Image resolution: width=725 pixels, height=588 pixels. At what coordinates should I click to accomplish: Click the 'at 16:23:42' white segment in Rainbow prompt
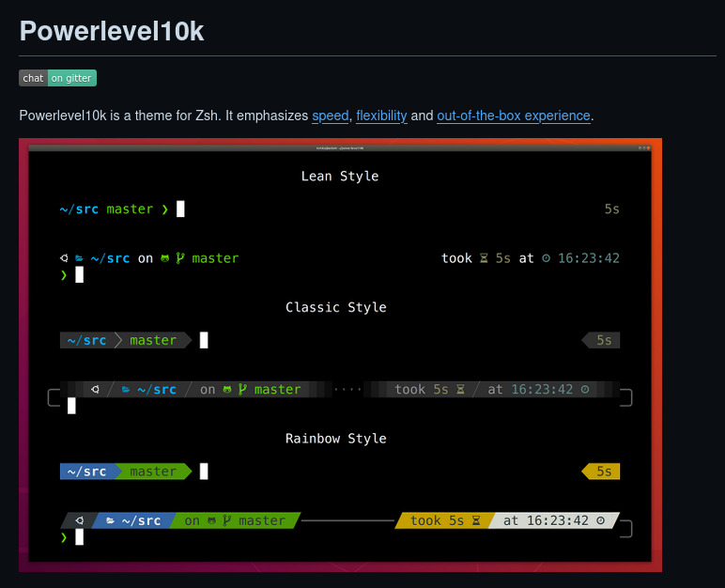554,520
